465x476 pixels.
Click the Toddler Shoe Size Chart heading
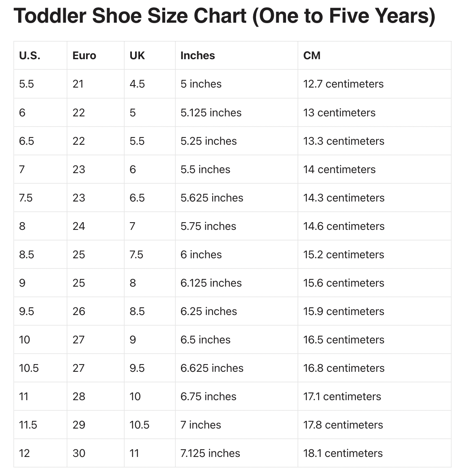(224, 16)
